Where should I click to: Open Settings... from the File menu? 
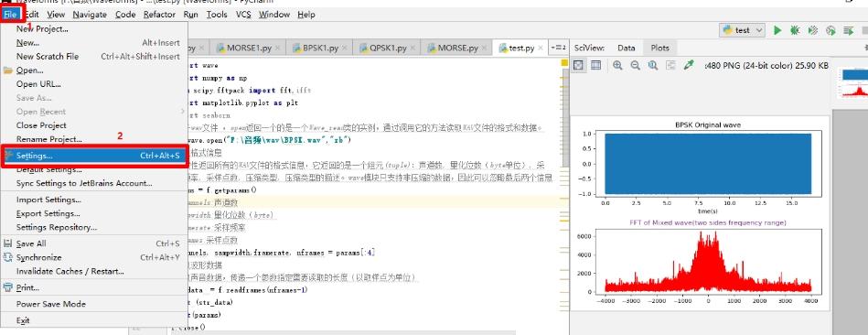[93, 157]
